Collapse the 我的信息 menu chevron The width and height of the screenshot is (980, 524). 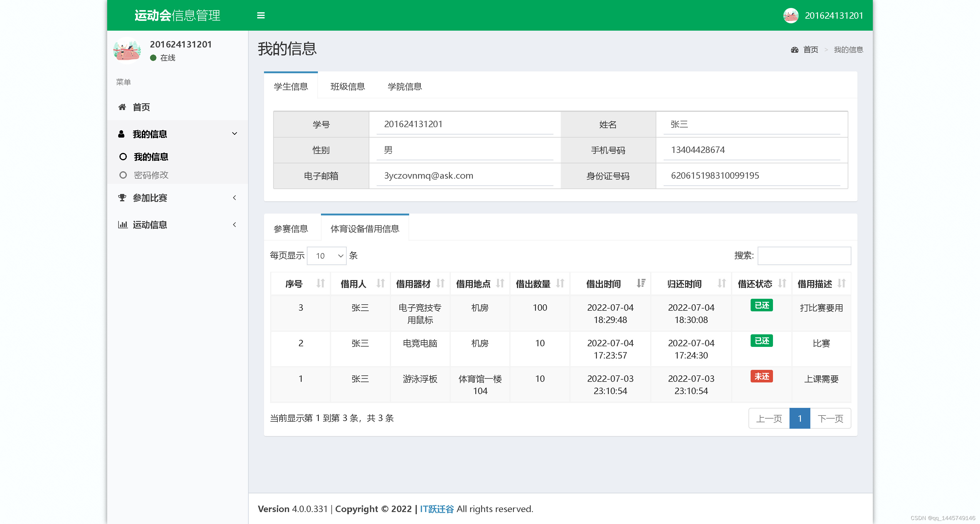[234, 134]
